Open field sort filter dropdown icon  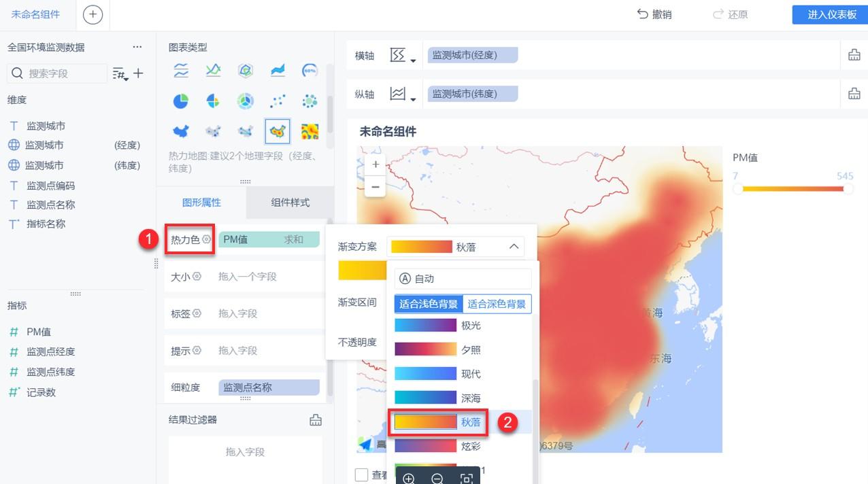[120, 73]
